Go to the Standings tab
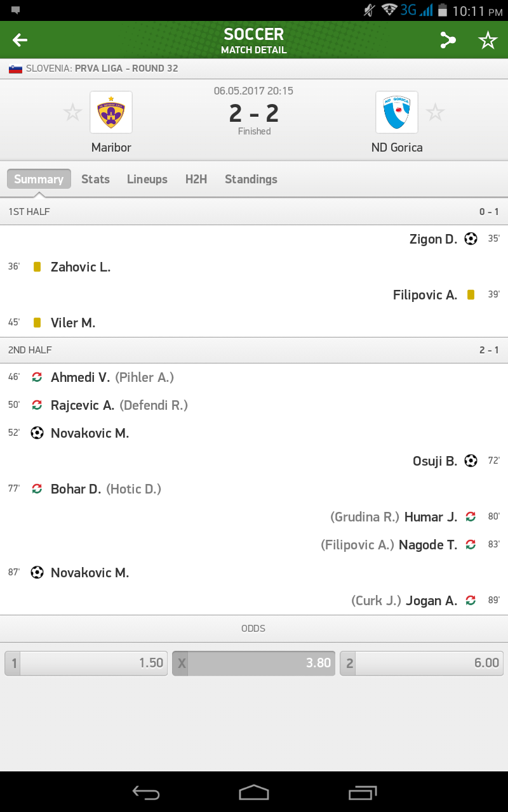This screenshot has width=508, height=812. point(251,179)
